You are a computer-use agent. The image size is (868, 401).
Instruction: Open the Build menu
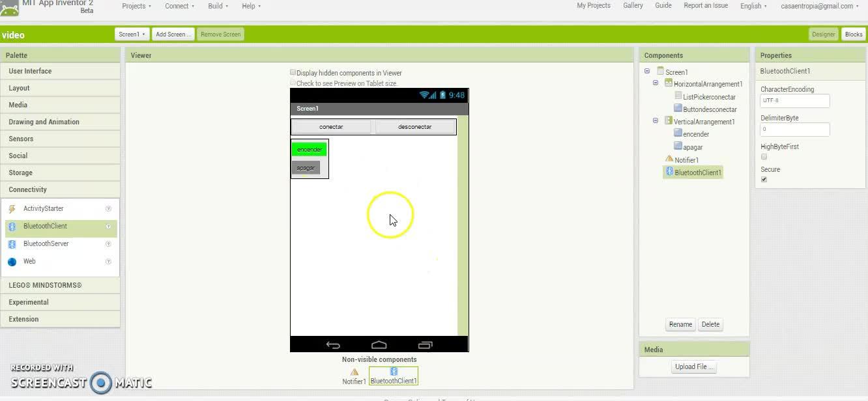(218, 6)
